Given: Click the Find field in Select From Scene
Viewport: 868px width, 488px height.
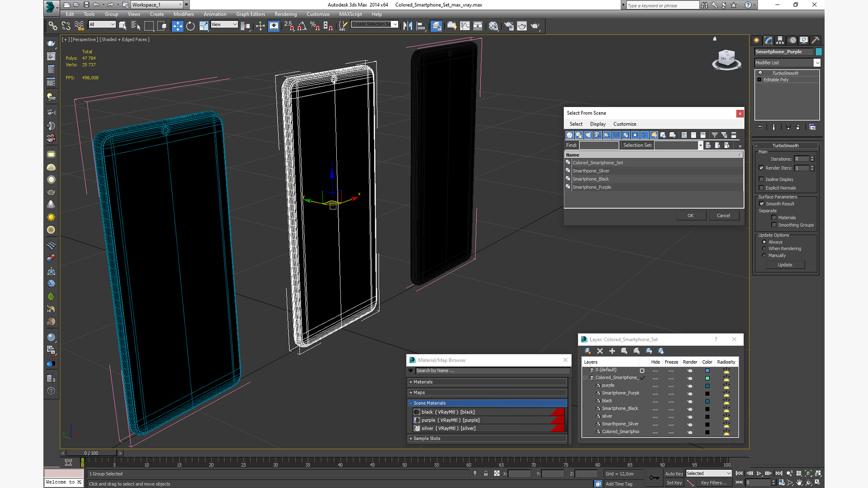Looking at the screenshot, I should click(599, 145).
